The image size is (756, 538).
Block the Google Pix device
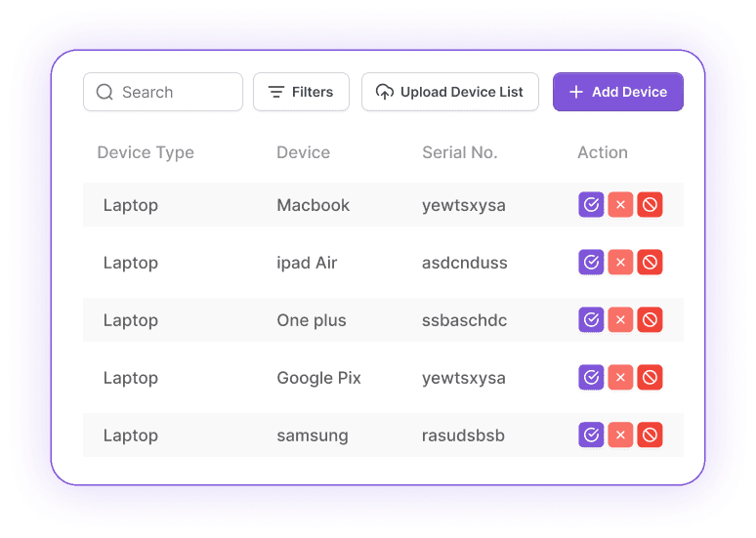(650, 378)
